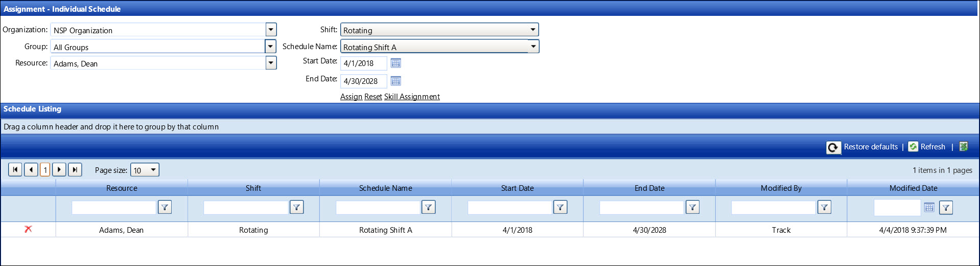
Task: Click the Shift column filter icon
Action: pyautogui.click(x=296, y=207)
